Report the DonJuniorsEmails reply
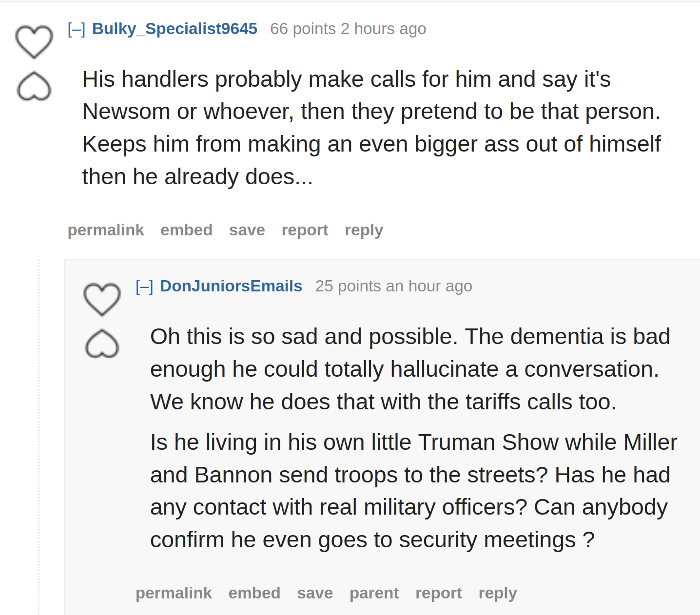This screenshot has width=700, height=615. click(439, 593)
